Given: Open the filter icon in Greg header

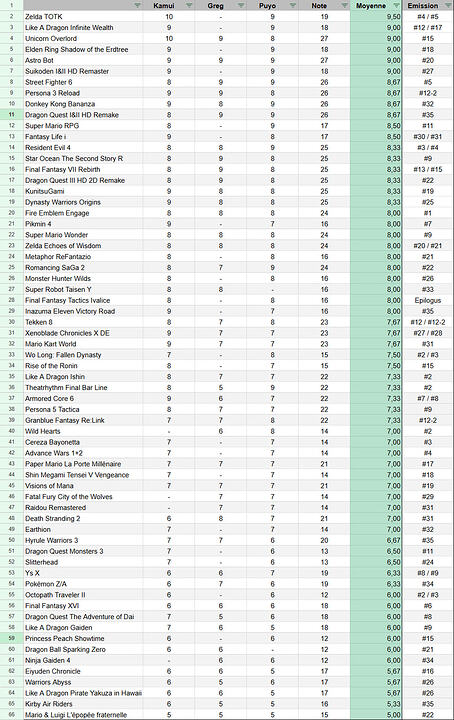Looking at the screenshot, I should 241,6.
